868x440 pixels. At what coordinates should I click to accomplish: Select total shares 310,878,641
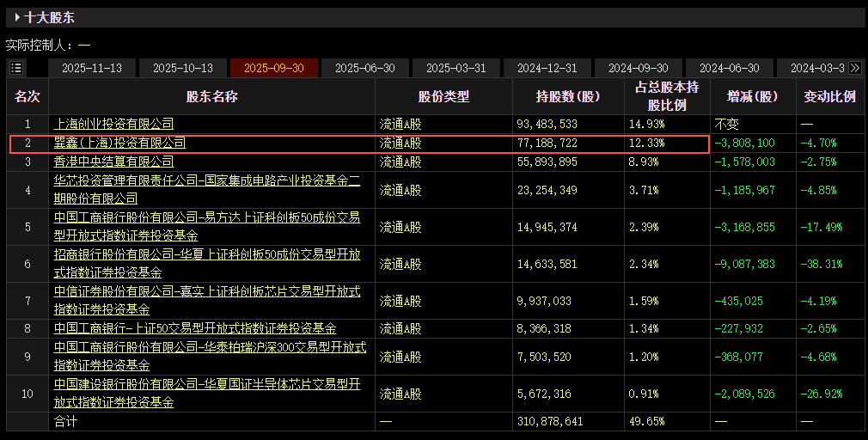[x=550, y=421]
